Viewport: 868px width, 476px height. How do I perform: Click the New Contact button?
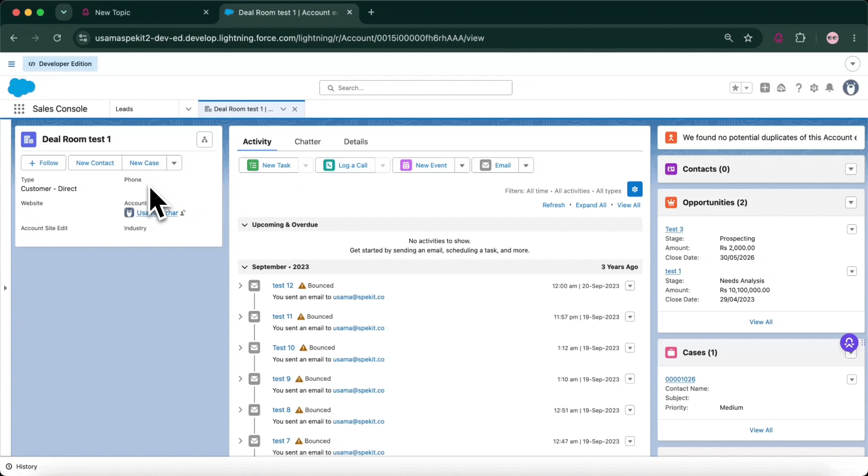pos(95,163)
